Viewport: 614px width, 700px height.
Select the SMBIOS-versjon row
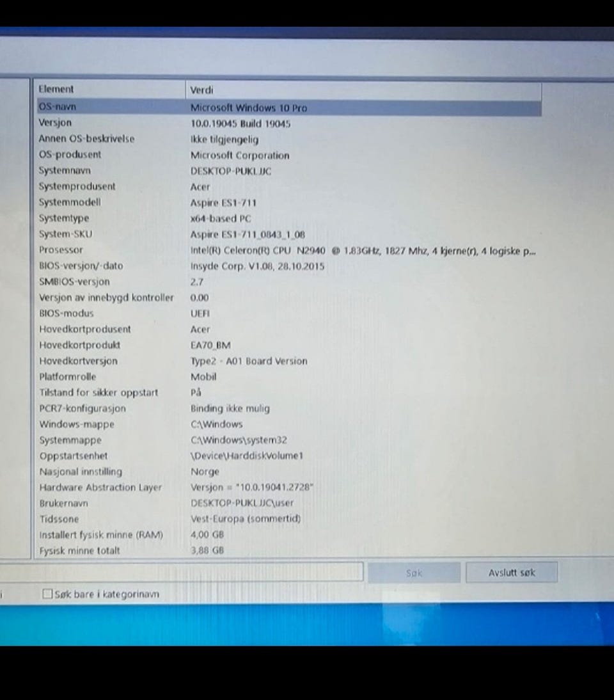pyautogui.click(x=289, y=282)
